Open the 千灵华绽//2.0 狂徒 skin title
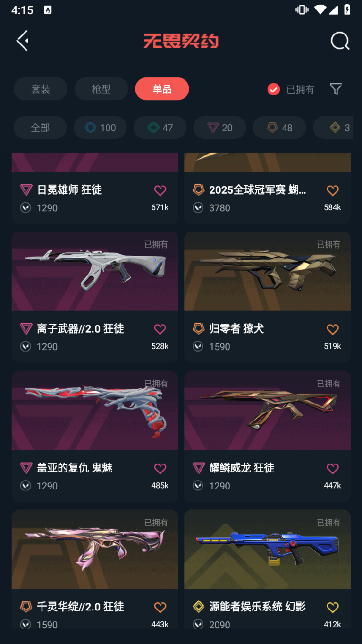The height and width of the screenshot is (644, 362). coord(81,607)
